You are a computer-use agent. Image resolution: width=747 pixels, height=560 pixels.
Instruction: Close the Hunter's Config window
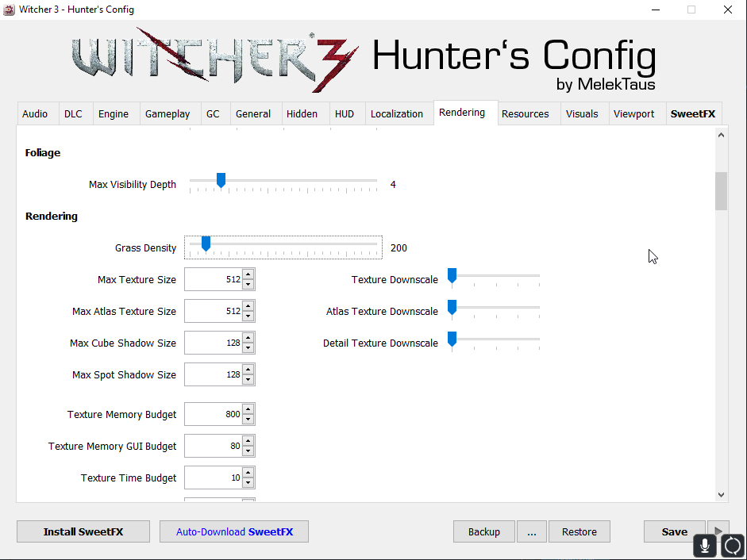tap(727, 10)
